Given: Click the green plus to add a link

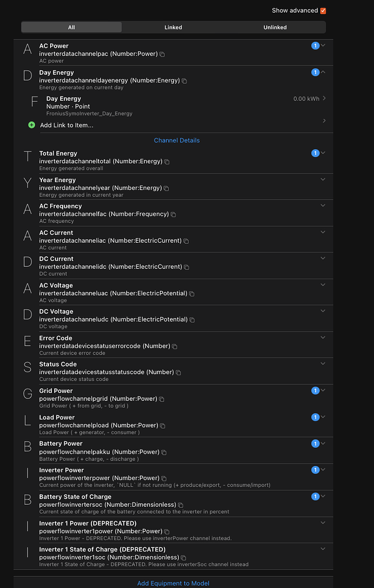Looking at the screenshot, I should tap(31, 124).
